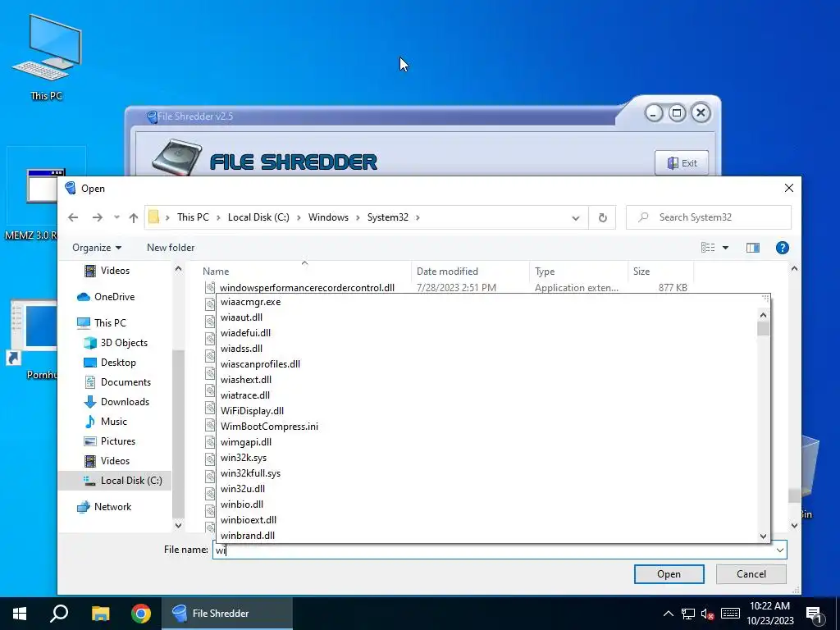The image size is (840, 630).
Task: Open the Windows Start menu
Action: (20, 614)
